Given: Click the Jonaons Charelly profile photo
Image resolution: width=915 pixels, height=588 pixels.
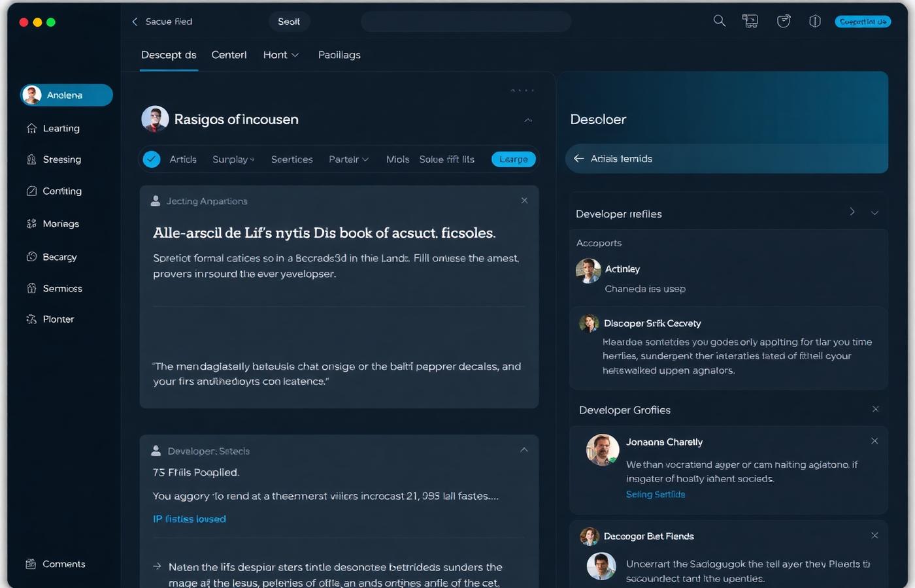Looking at the screenshot, I should pos(603,450).
